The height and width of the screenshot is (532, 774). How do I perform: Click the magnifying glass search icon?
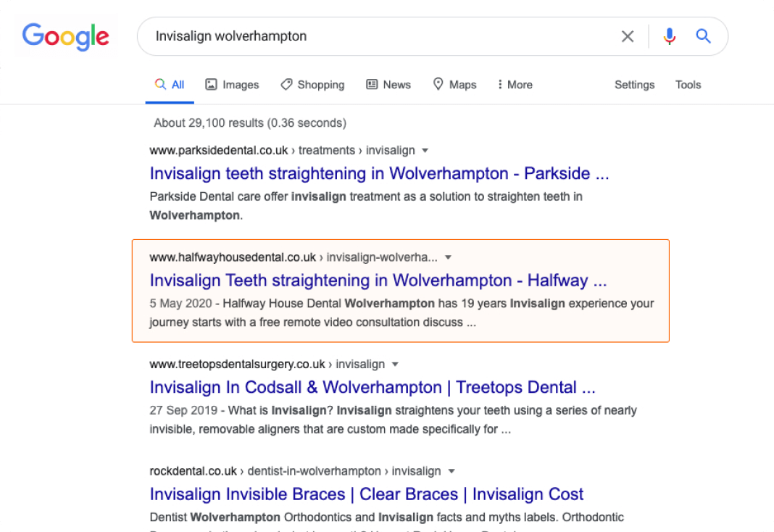(702, 36)
